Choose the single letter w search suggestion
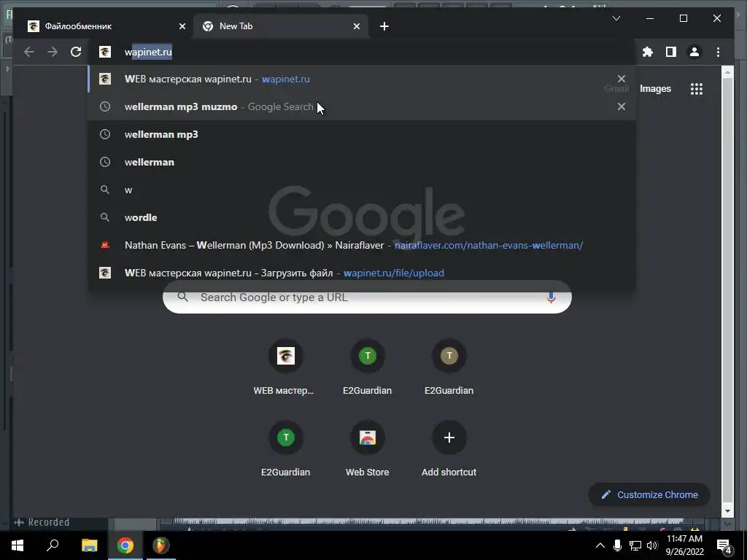 pyautogui.click(x=362, y=190)
